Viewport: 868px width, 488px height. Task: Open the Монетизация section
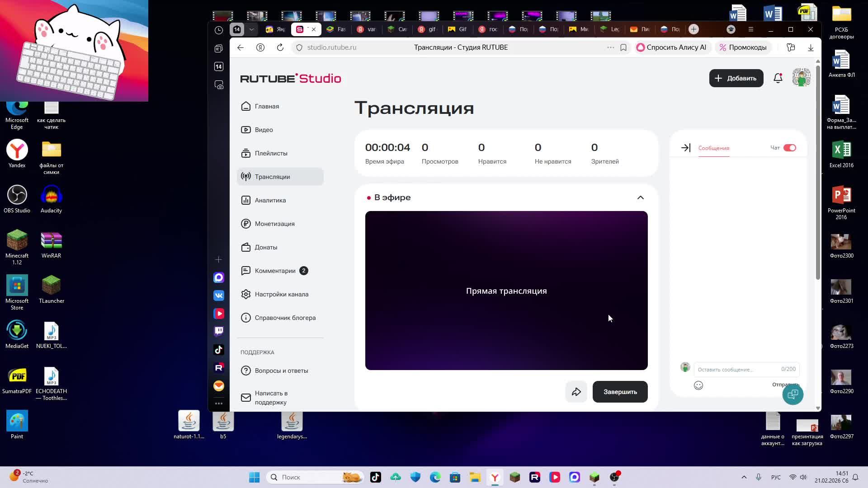(274, 224)
